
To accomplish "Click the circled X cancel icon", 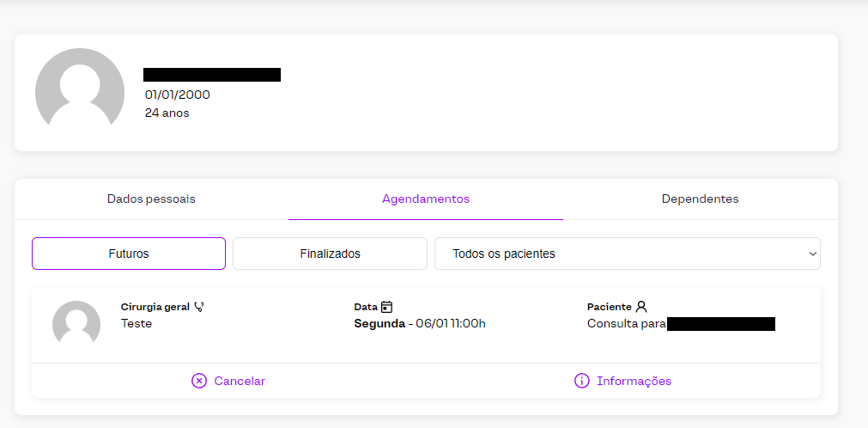I will (x=199, y=381).
